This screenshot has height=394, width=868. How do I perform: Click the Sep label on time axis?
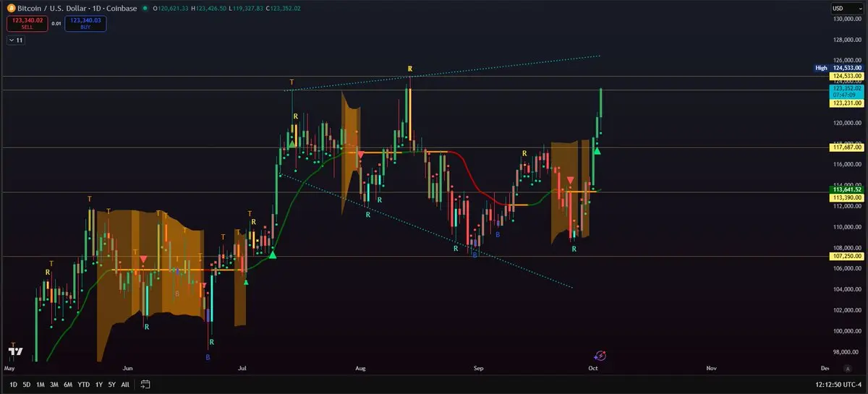click(478, 368)
